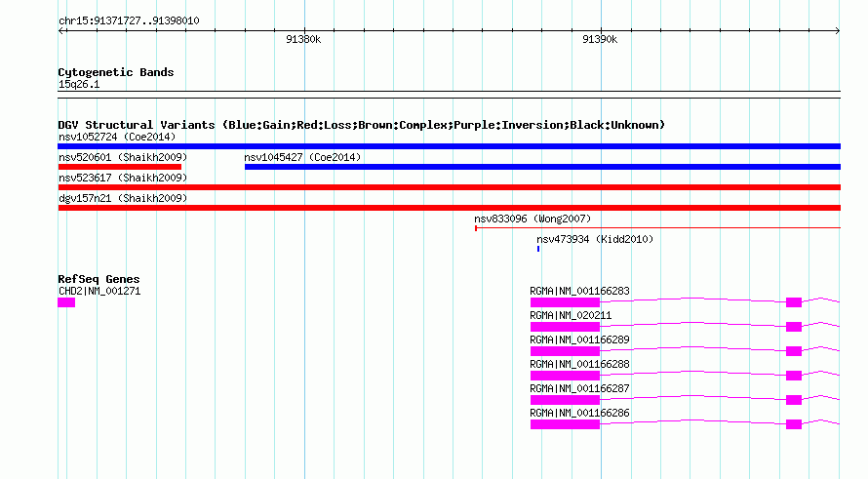Screen dimensions: 868x479
Task: Select the small second exon of RGMA NM_020211
Action: [x=794, y=327]
